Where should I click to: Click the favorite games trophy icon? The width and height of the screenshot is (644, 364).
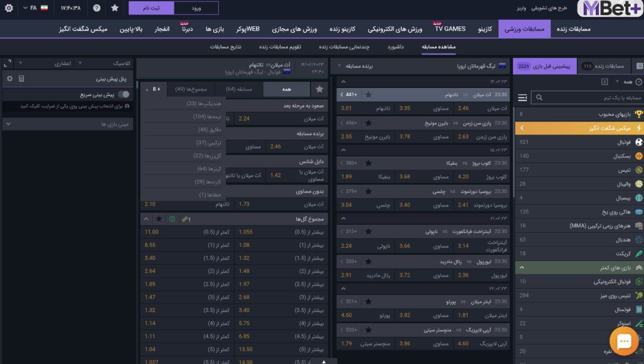[637, 114]
